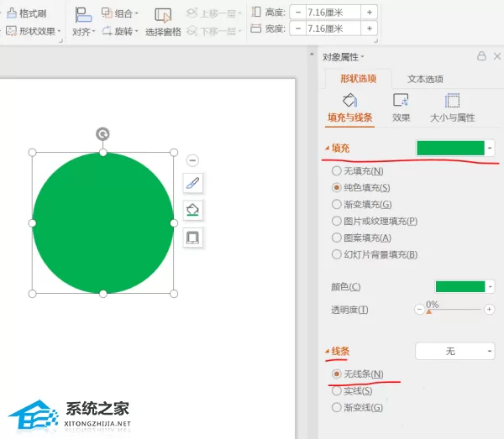Click the Selection Pane (选择窗格) icon
Screen dimensions: 504x439
[163, 15]
